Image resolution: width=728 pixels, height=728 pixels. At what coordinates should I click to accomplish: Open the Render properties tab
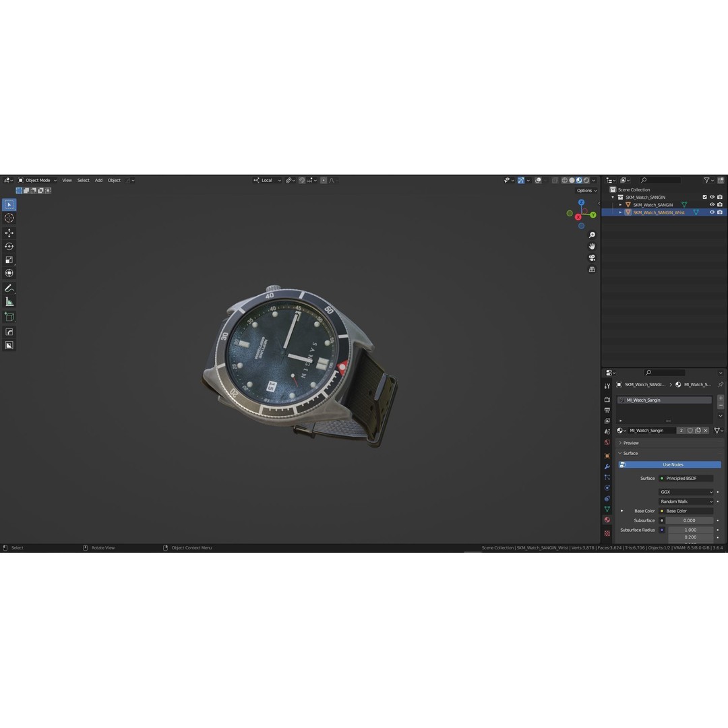pos(607,400)
